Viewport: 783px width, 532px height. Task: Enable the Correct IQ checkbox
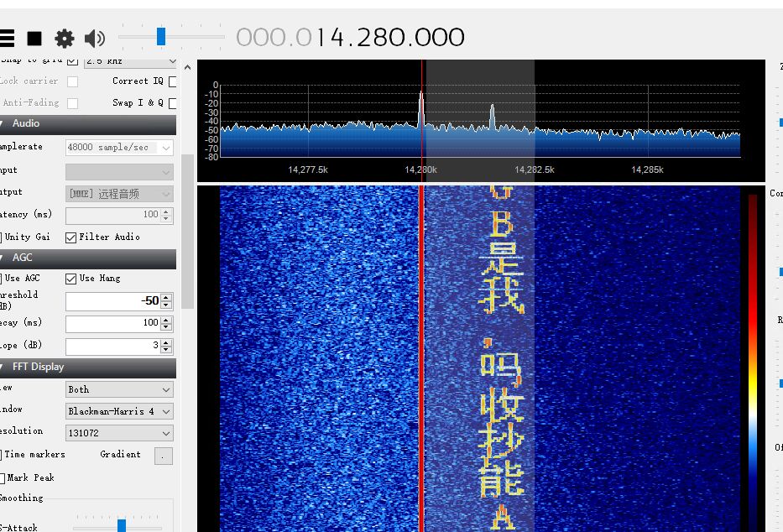click(173, 81)
